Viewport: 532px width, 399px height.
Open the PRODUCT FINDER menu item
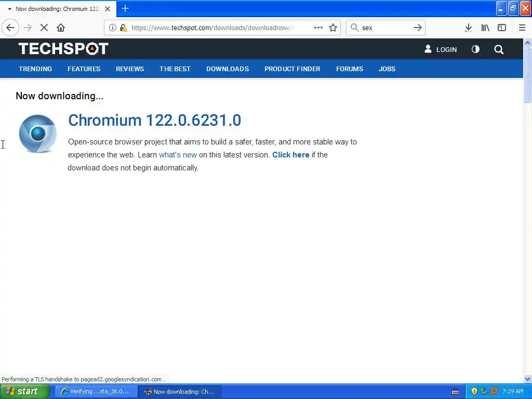[292, 69]
